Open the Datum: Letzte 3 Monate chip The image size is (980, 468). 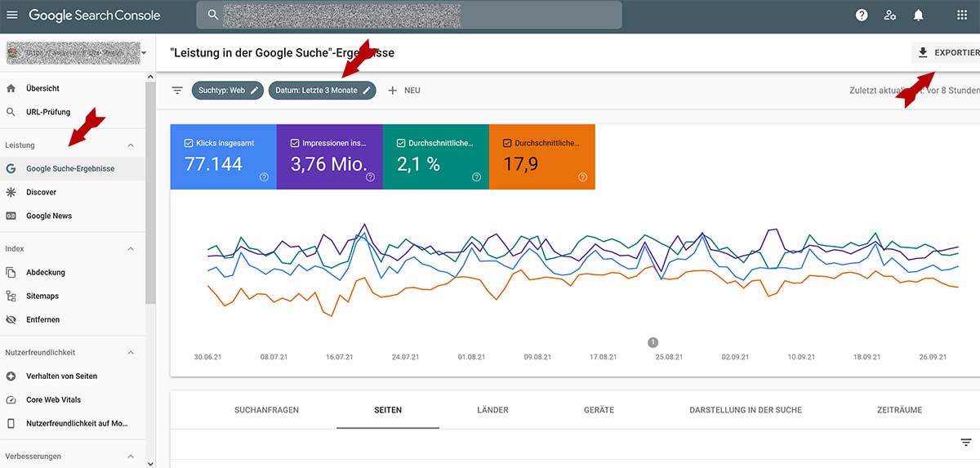tap(322, 90)
